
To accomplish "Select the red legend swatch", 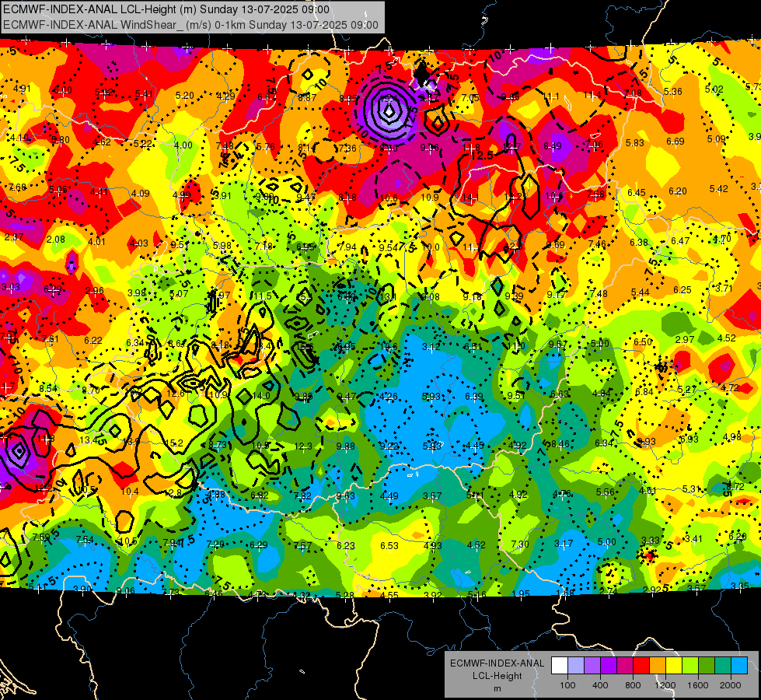I will (x=641, y=666).
